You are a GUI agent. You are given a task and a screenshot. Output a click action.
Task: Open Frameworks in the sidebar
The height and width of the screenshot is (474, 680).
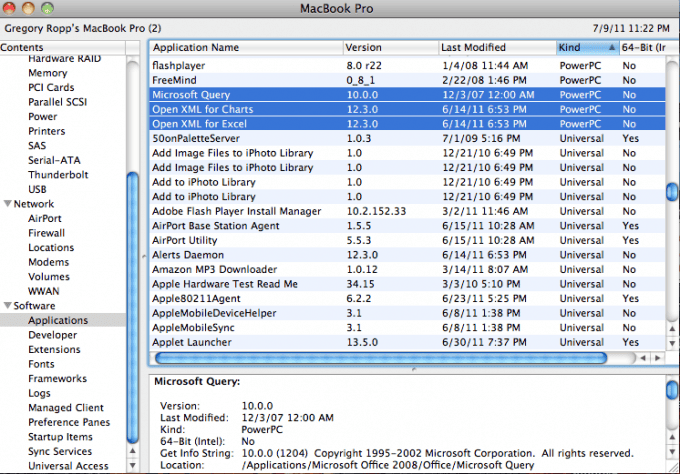[57, 378]
